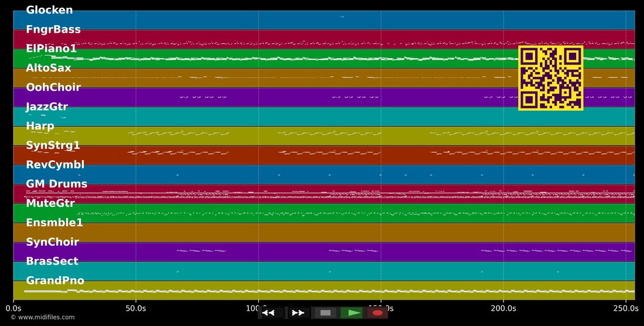Image resolution: width=644 pixels, height=326 pixels.
Task: Select the AltoSax track label
Action: click(49, 68)
